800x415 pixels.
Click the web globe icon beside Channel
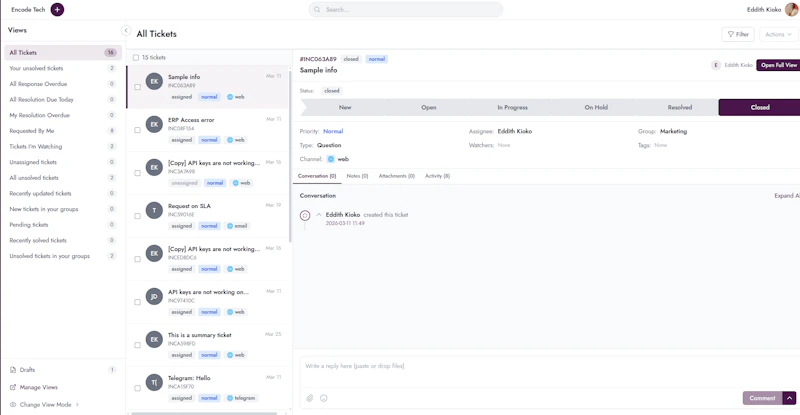click(x=331, y=159)
